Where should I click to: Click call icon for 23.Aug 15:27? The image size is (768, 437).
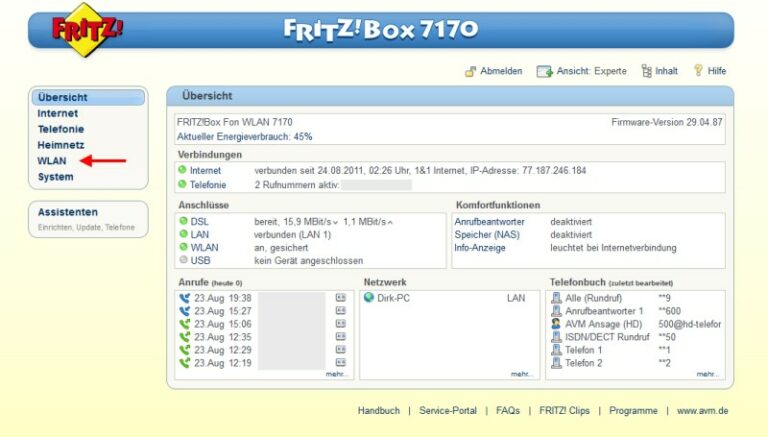coord(185,311)
